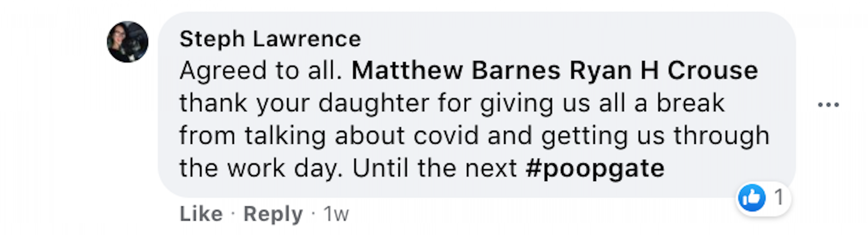
Task: Click the phrase "Agreed to all."
Action: [261, 70]
